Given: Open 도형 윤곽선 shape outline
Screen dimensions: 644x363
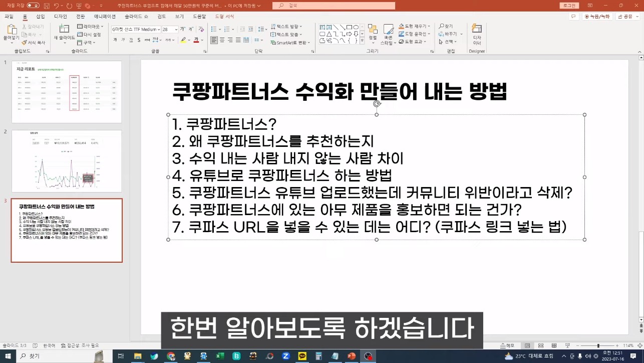Looking at the screenshot, I should (415, 34).
